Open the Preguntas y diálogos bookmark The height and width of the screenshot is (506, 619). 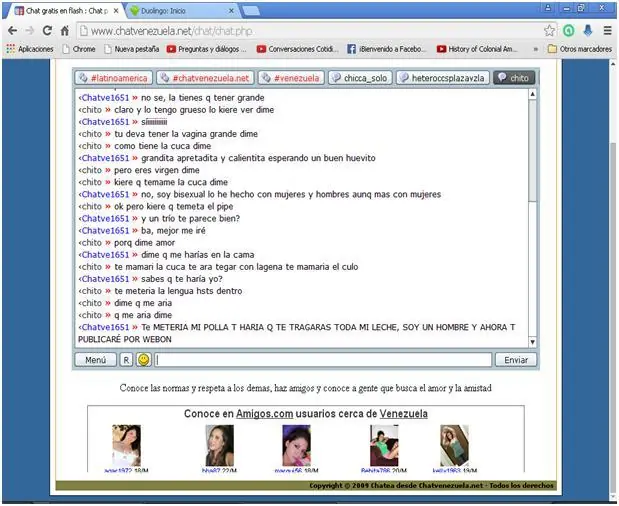click(206, 49)
